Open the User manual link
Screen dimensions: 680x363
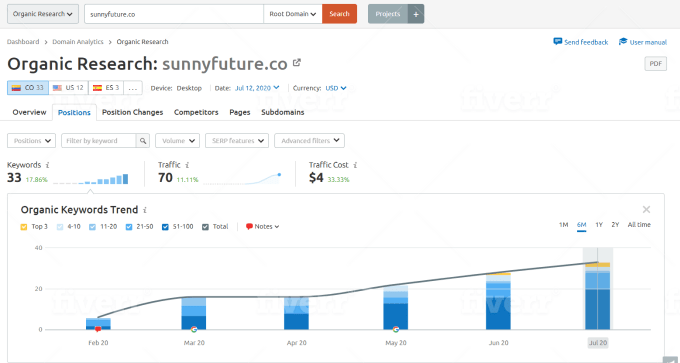pyautogui.click(x=648, y=42)
